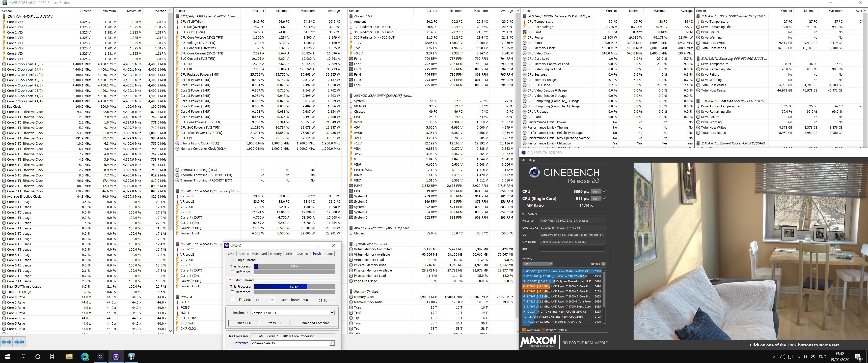
Task: Open Microsoft Edge Beta from the taskbar
Action: click(x=85, y=357)
